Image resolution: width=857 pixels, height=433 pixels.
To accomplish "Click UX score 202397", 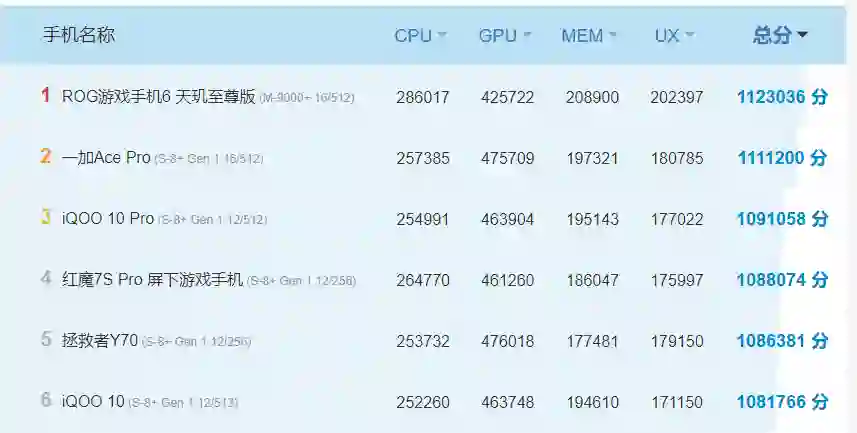I will 677,97.
